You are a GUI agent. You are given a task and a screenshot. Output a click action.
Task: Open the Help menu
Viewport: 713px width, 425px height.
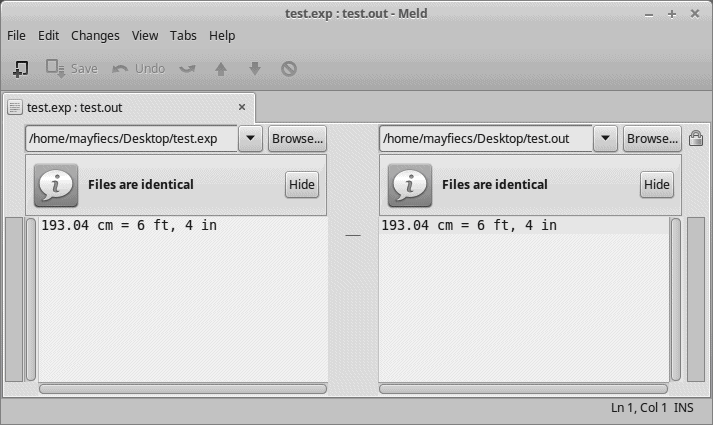pyautogui.click(x=222, y=35)
